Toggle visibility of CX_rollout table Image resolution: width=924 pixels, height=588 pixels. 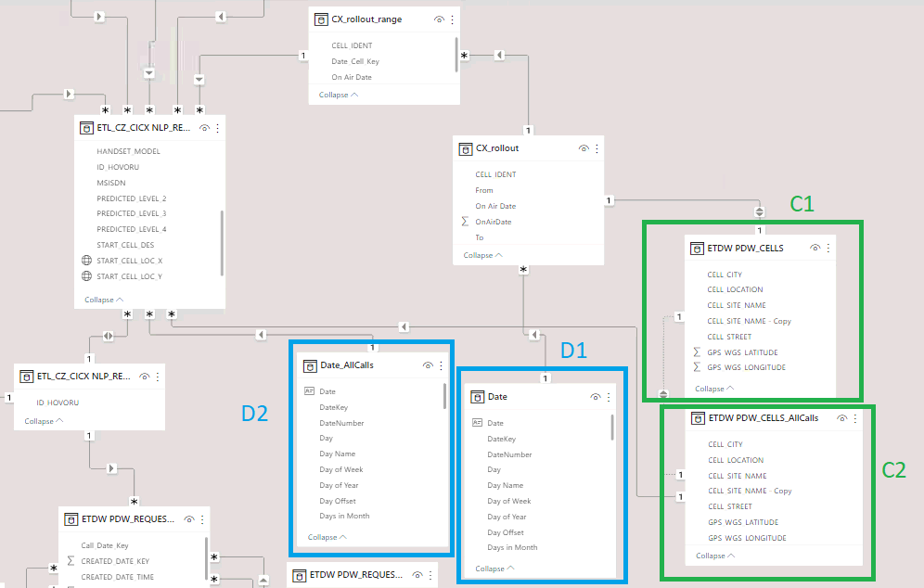pos(584,148)
